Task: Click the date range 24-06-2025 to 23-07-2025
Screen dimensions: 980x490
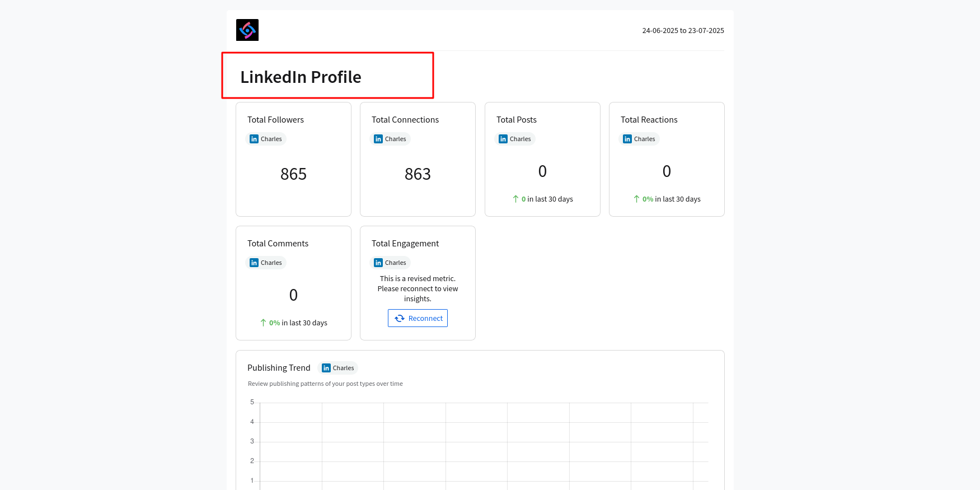Action: [x=683, y=31]
